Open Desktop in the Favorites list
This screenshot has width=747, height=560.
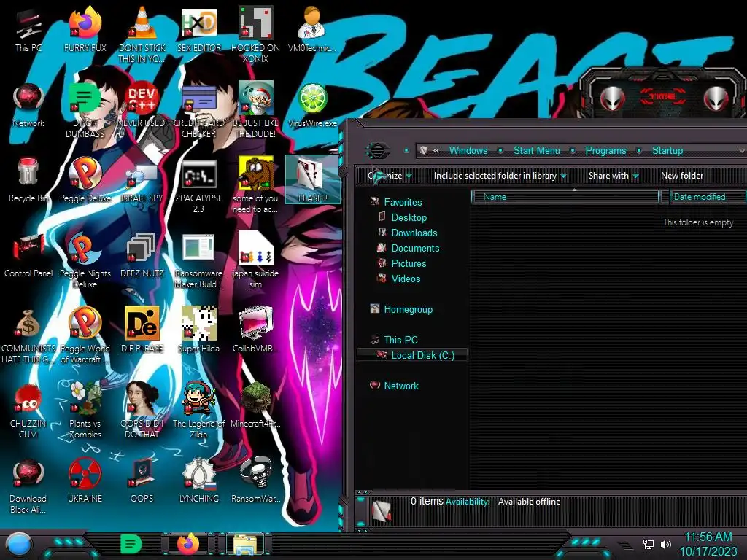[x=409, y=217]
